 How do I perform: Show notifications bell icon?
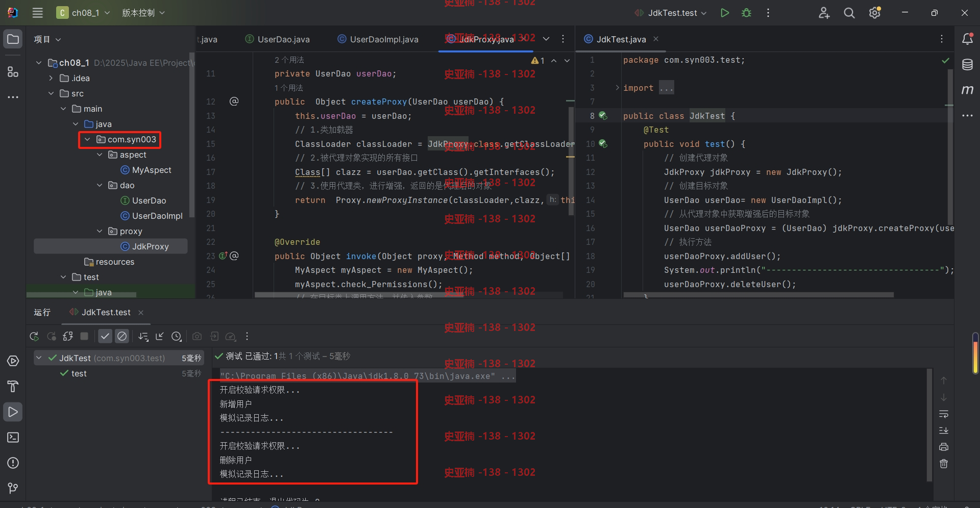click(967, 39)
